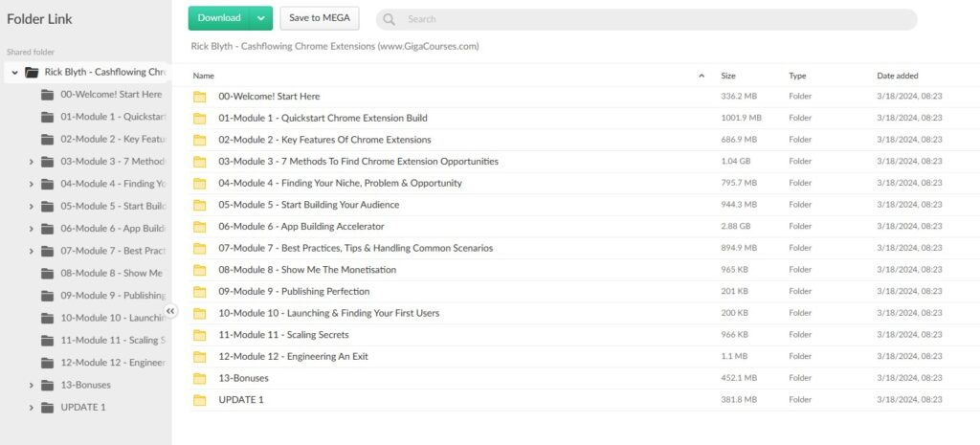Viewport: 980px width, 445px height.
Task: Sort by the Date added column header
Action: click(x=898, y=76)
